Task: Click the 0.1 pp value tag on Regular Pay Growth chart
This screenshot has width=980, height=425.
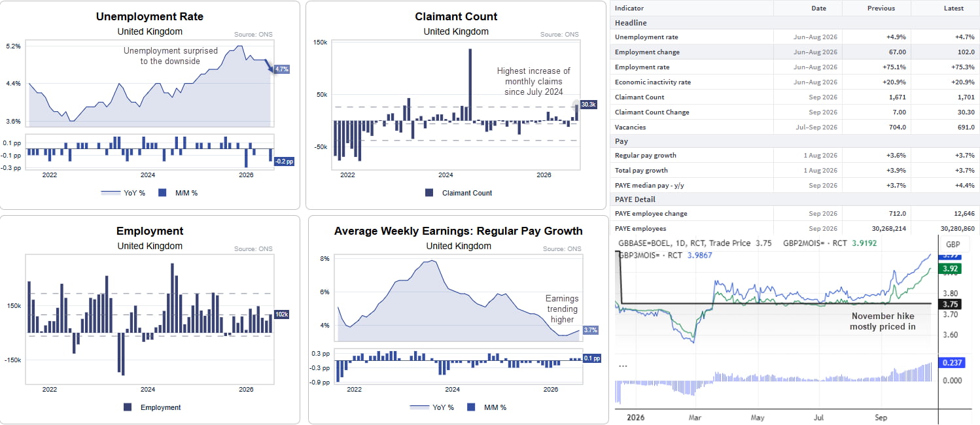Action: pyautogui.click(x=591, y=358)
